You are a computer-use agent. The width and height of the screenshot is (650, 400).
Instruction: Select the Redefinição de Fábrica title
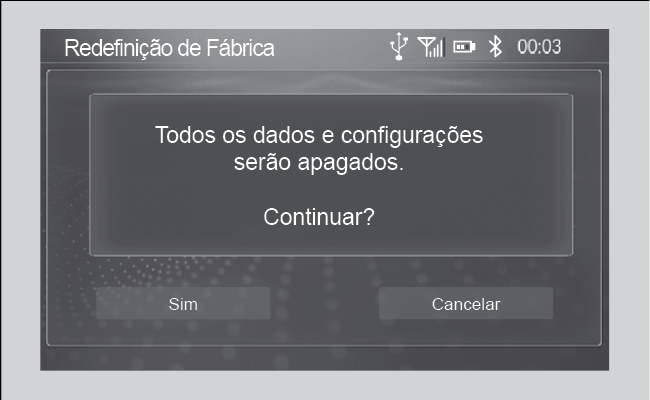coord(170,48)
